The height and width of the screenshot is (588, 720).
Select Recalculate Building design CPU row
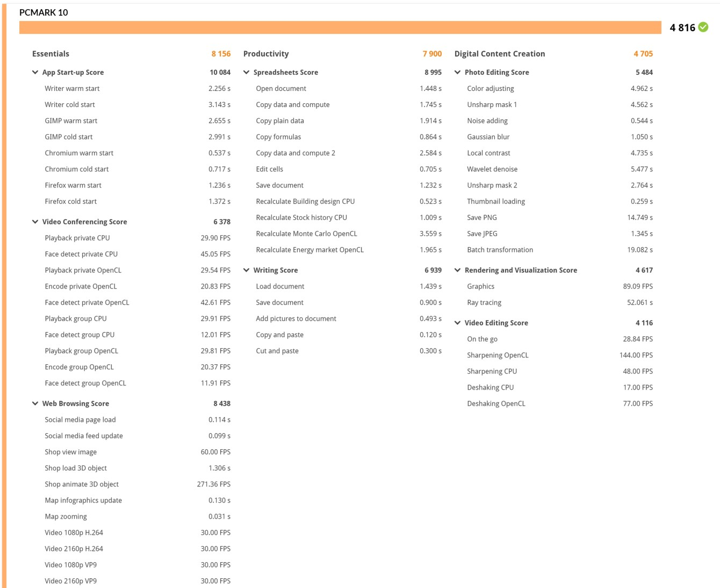pos(349,201)
